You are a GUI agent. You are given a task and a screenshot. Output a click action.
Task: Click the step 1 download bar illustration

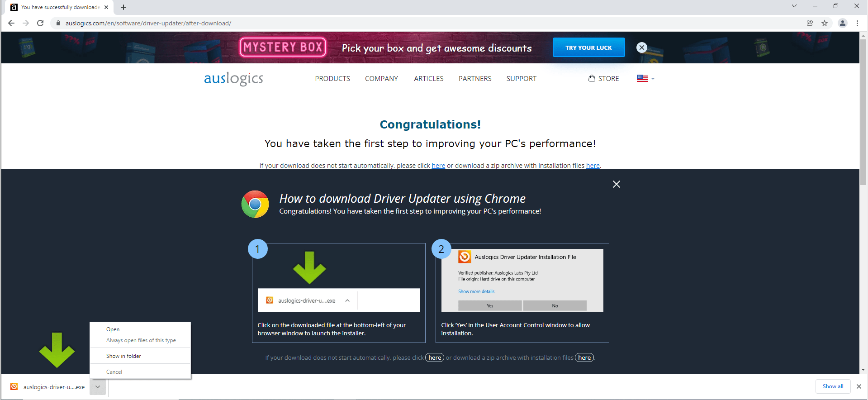tap(338, 300)
